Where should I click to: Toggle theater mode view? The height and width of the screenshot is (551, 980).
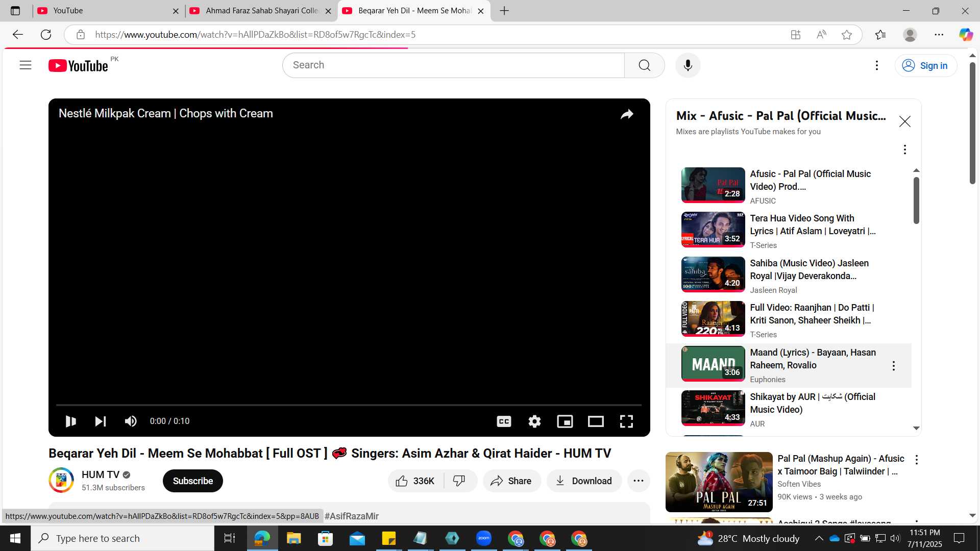pos(596,421)
